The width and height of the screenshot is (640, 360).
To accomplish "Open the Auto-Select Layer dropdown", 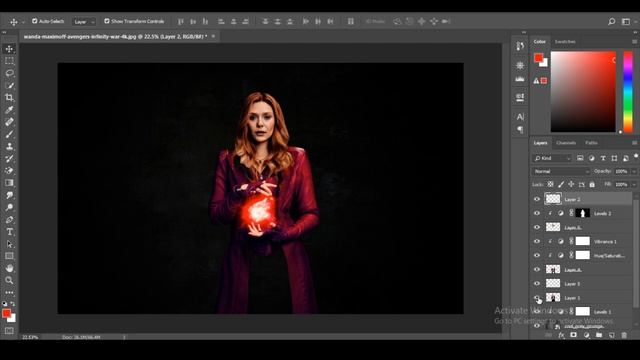I will pos(84,22).
